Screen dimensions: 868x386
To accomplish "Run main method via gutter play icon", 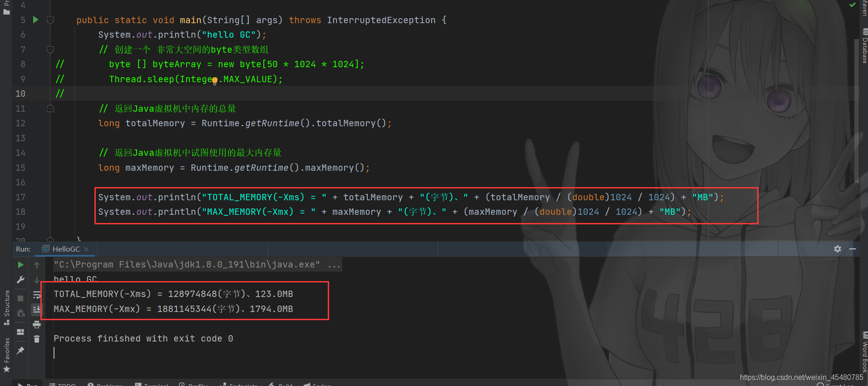I will coord(35,20).
